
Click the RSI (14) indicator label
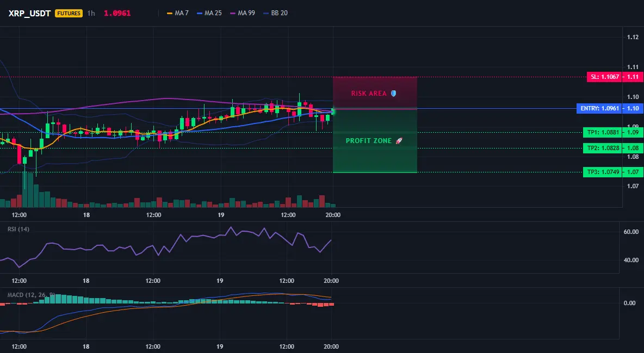(x=18, y=229)
